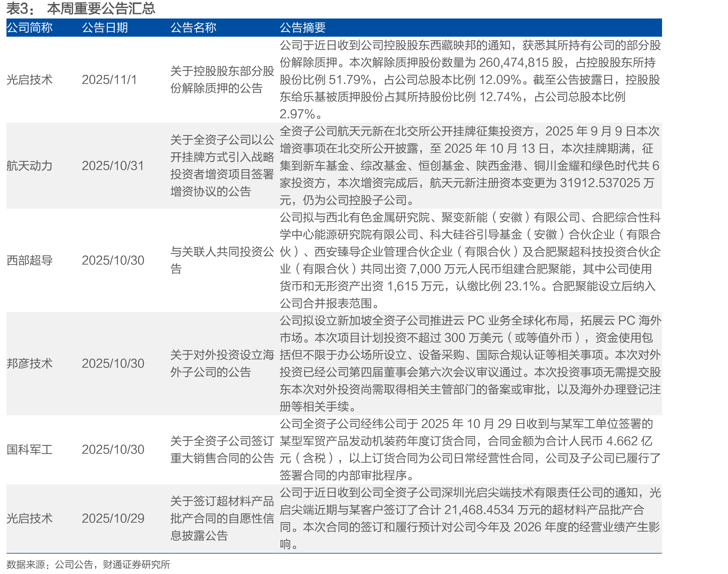Viewport: 728px width, 574px height.
Task: Click 关于签订超材料产品批产合同 announcement title
Action: (x=222, y=519)
